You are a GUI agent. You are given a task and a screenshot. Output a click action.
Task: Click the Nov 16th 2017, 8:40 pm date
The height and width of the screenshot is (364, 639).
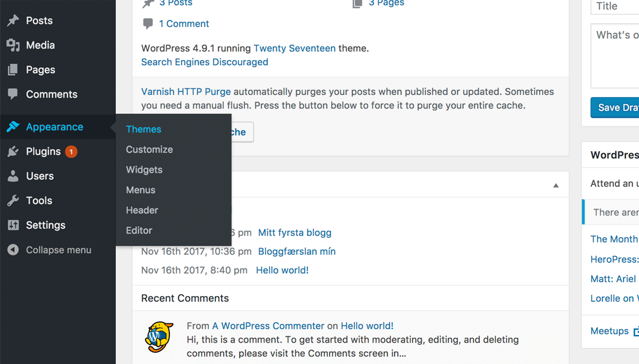point(195,270)
